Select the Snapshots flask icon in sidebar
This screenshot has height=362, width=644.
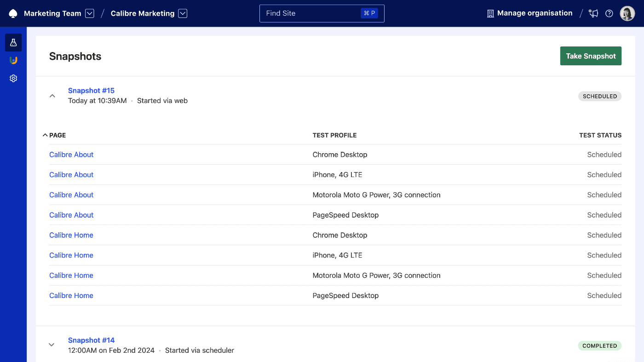pyautogui.click(x=13, y=42)
